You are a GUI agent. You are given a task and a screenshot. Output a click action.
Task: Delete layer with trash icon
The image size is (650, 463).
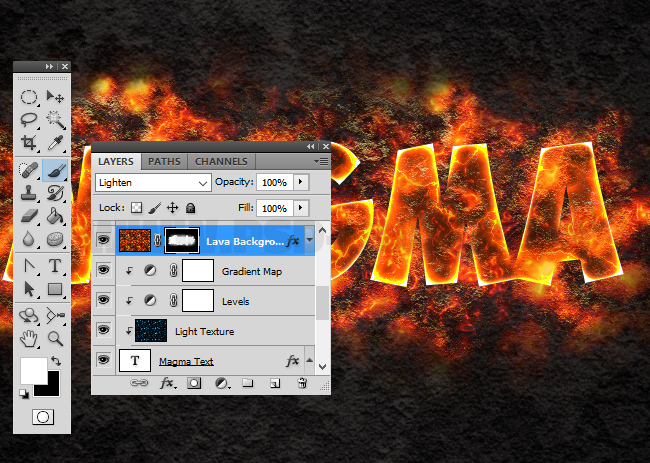pos(302,383)
